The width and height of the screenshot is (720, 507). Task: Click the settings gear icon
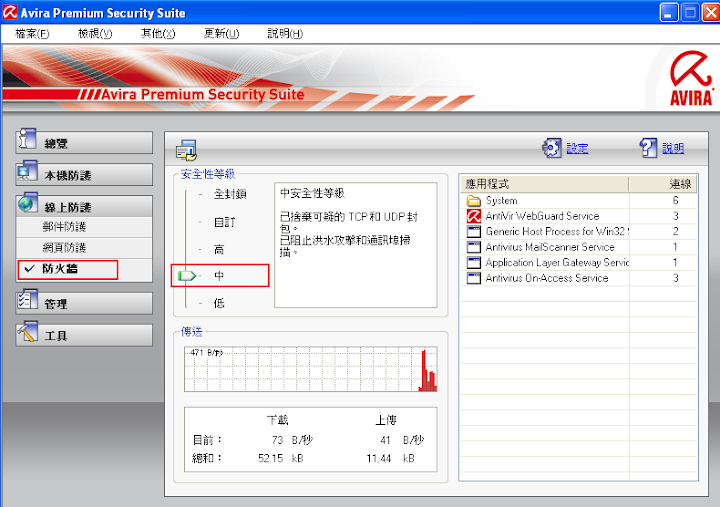[551, 148]
